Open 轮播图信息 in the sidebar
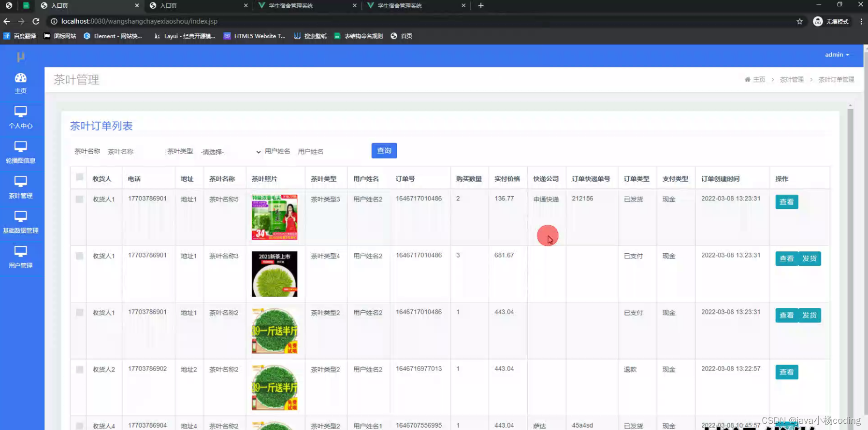868x430 pixels. point(20,153)
